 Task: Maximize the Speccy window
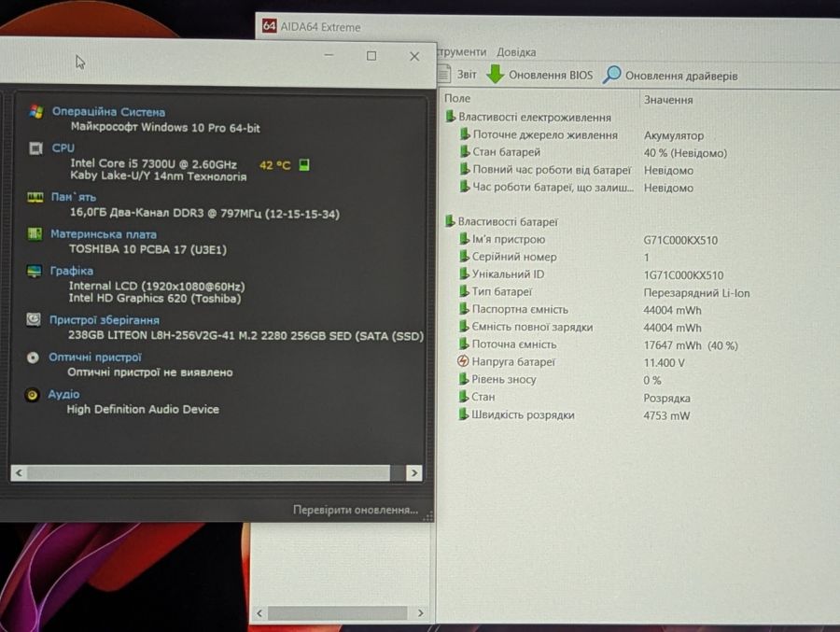coord(371,56)
